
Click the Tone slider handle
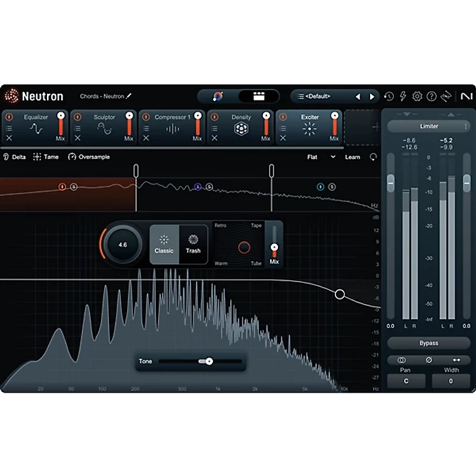(209, 361)
